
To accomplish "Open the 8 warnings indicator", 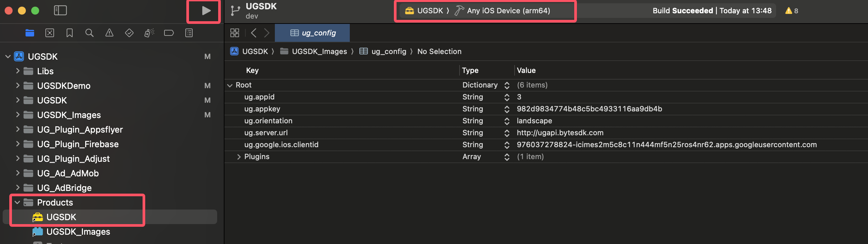I will coord(791,11).
